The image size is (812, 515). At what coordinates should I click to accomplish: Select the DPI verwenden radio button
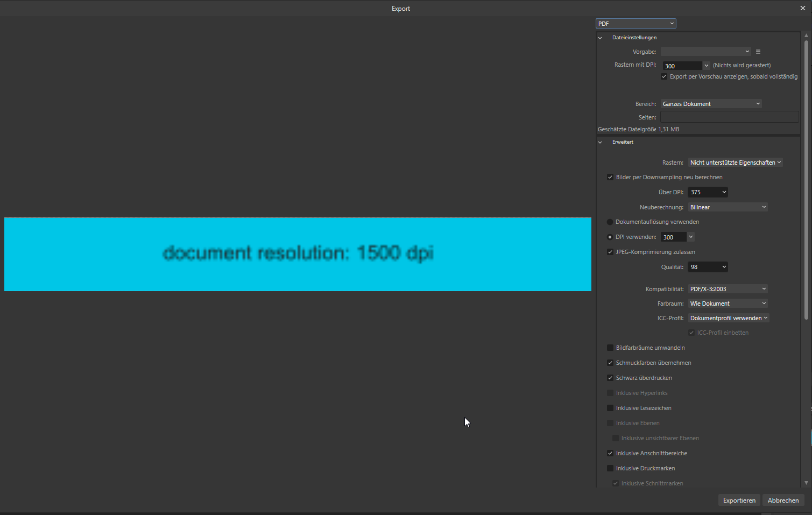click(610, 237)
